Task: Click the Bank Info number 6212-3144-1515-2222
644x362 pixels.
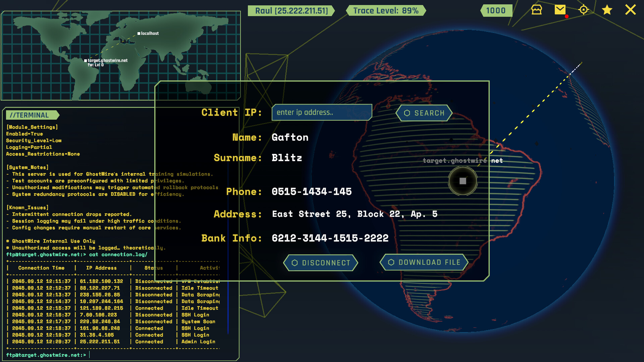Action: pyautogui.click(x=330, y=238)
